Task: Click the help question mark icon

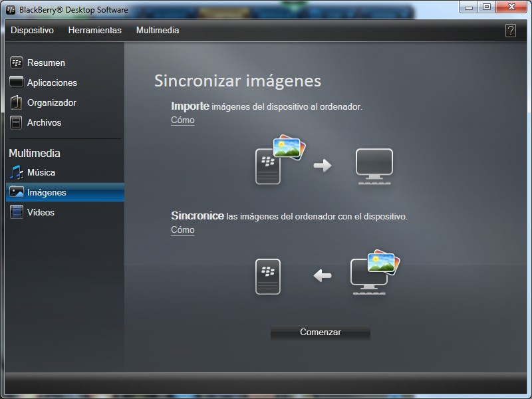Action: [x=510, y=31]
